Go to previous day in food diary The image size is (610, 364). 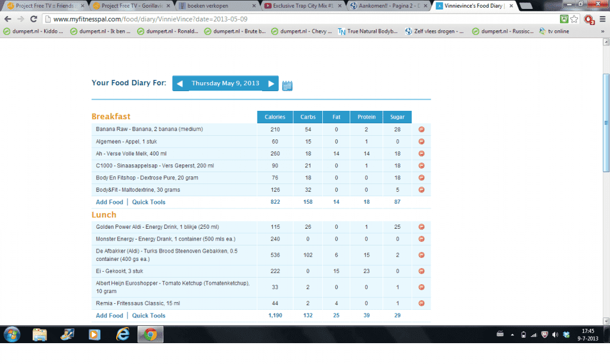pos(180,84)
